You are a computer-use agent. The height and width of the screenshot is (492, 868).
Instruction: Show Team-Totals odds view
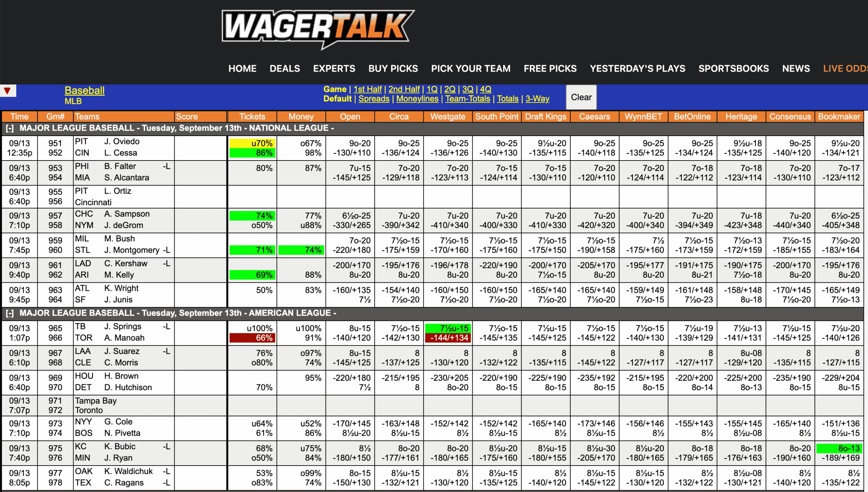(x=468, y=99)
